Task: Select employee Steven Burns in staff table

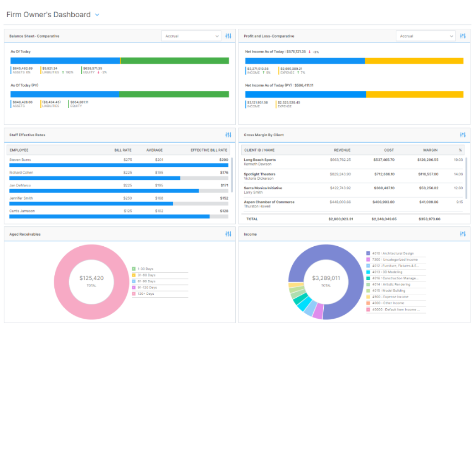Action: (x=21, y=159)
